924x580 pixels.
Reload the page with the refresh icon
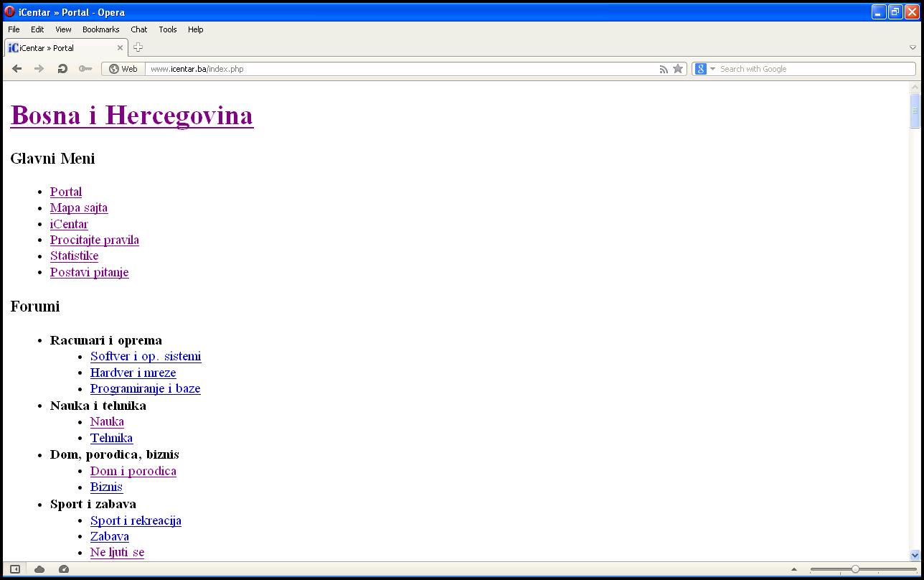pos(62,69)
